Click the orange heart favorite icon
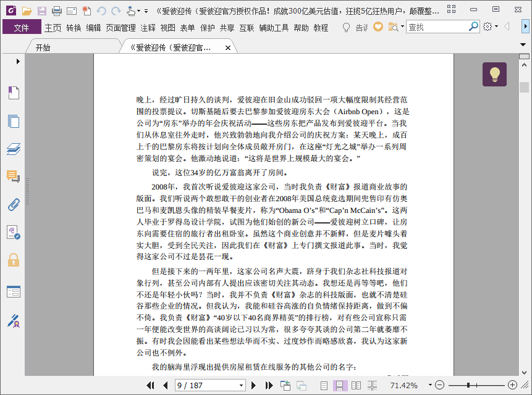532x395 pixels. (378, 27)
